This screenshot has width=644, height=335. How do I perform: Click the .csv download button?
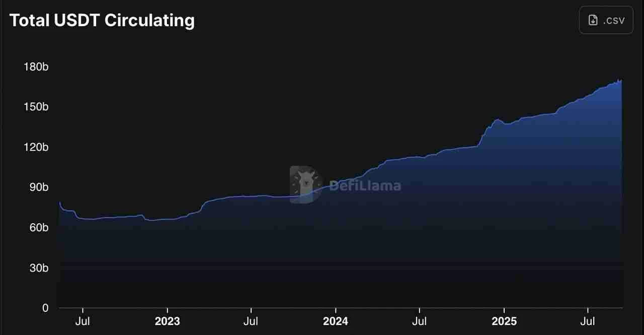coord(606,20)
